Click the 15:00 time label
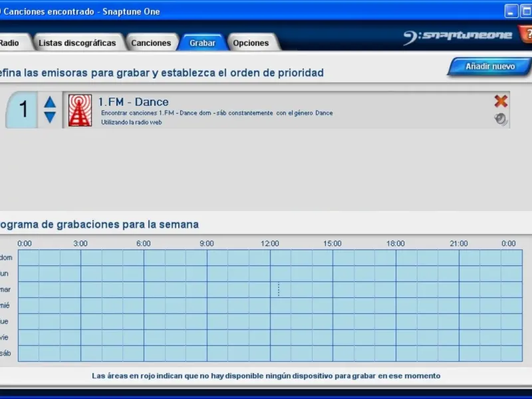 [332, 243]
